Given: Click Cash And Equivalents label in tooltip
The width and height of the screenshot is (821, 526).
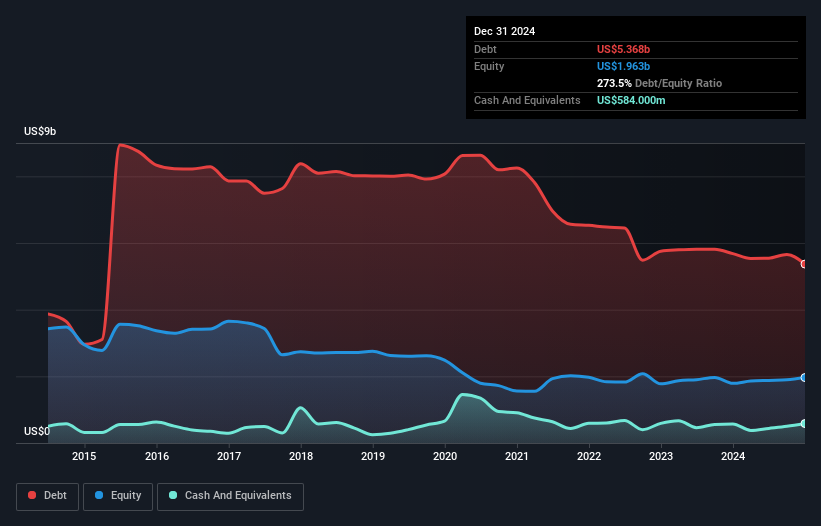Looking at the screenshot, I should (527, 100).
